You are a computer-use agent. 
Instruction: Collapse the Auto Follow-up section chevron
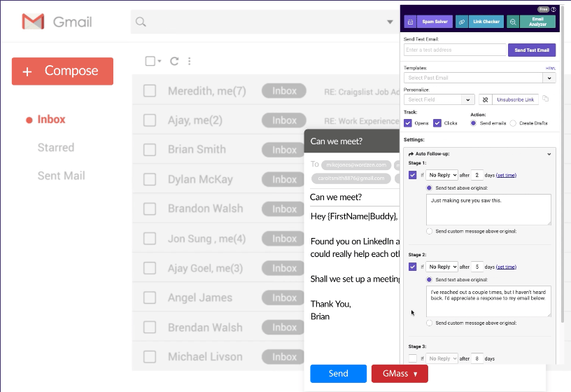(549, 154)
